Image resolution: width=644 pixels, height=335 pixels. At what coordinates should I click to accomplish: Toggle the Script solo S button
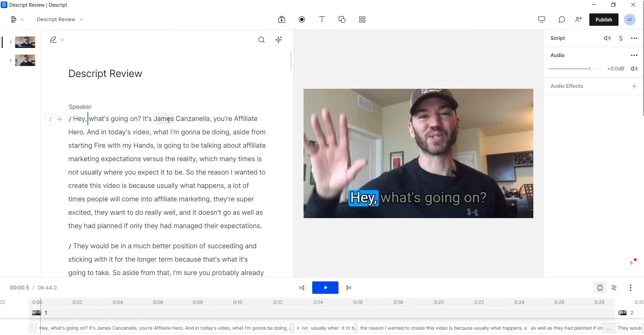pyautogui.click(x=621, y=38)
